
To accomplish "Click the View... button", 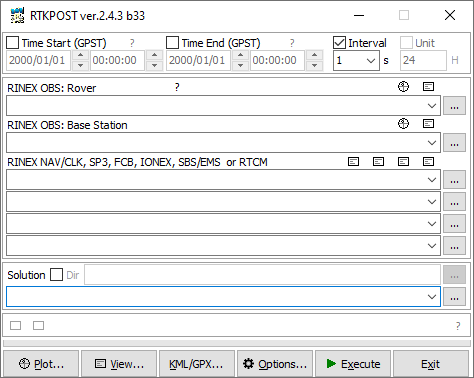I will pyautogui.click(x=119, y=364).
